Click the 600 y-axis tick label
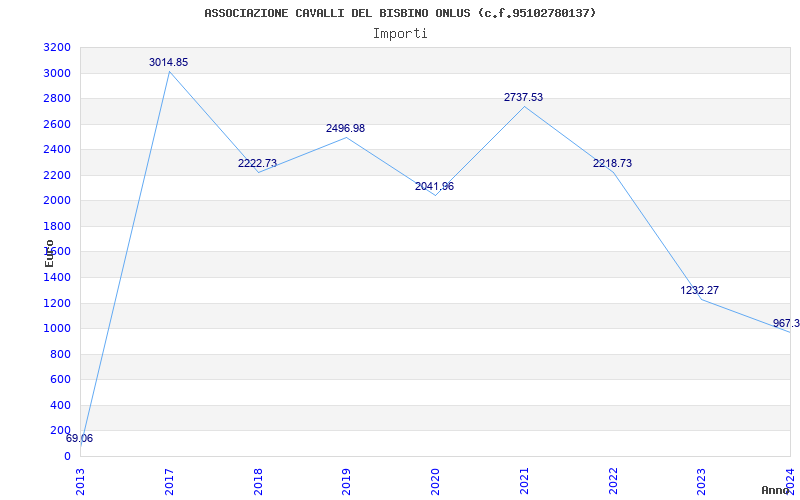The width and height of the screenshot is (800, 500). coord(61,380)
